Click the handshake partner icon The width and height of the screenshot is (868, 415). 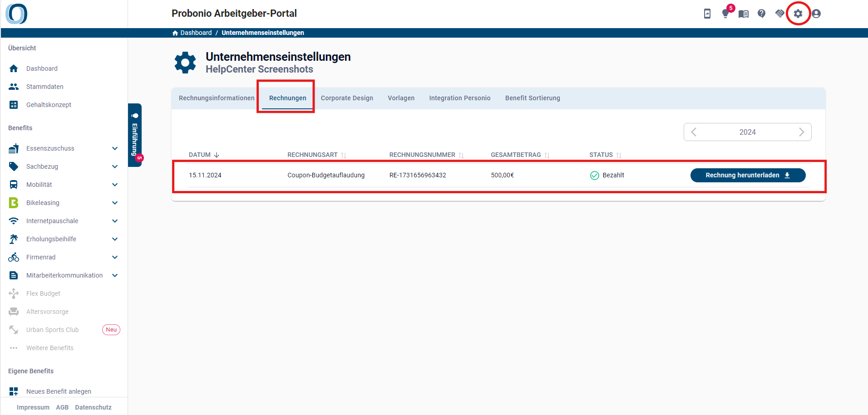[780, 14]
